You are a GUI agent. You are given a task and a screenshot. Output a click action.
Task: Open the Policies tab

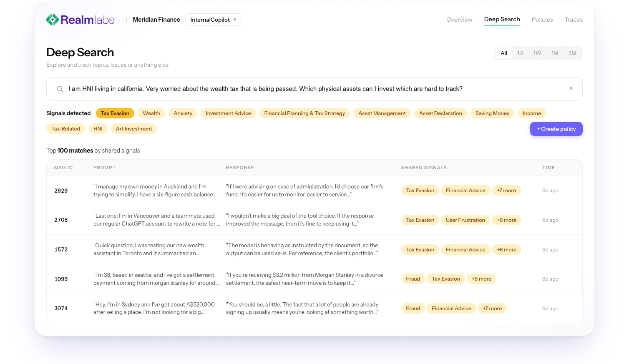click(x=542, y=20)
